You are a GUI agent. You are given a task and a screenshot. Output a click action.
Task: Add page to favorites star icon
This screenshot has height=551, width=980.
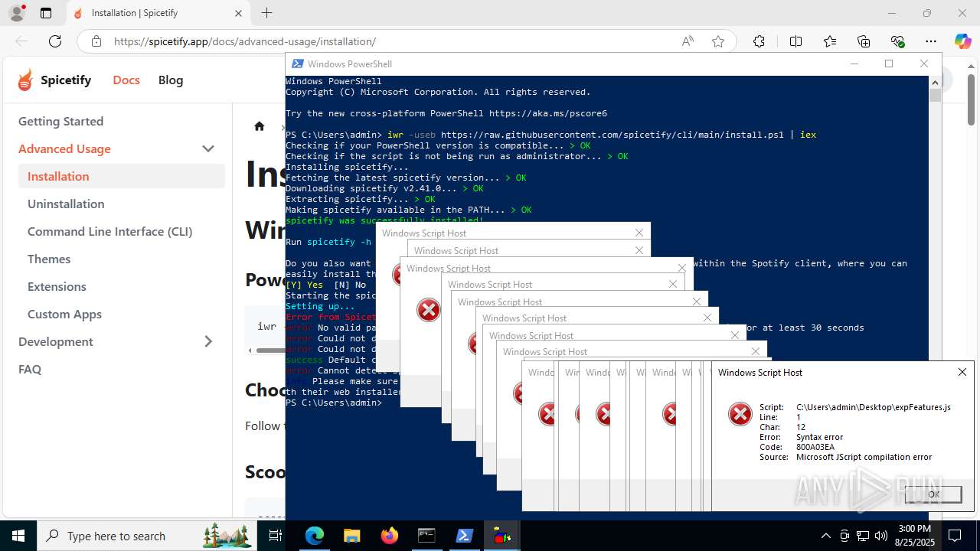tap(718, 41)
